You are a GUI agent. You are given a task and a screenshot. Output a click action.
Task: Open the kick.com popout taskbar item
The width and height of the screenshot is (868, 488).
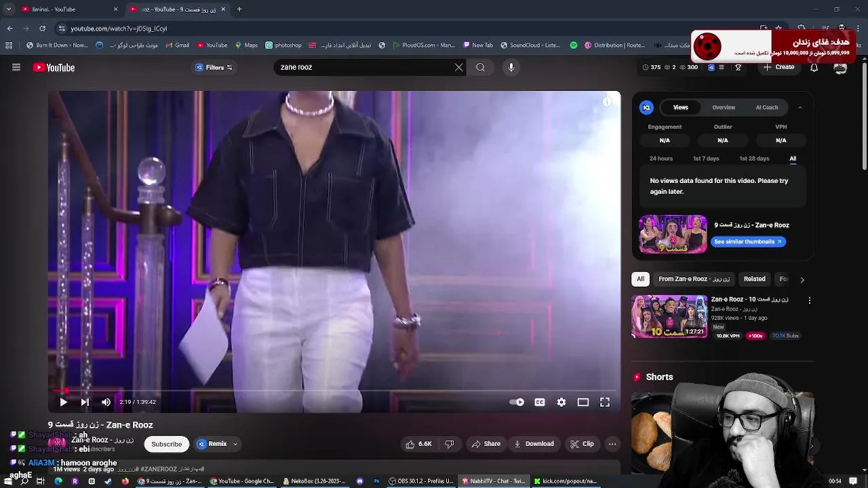565,481
